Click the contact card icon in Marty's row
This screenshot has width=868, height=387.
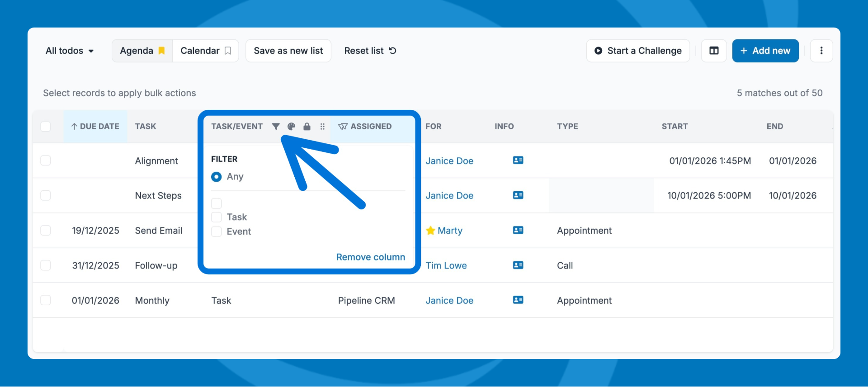pos(518,230)
